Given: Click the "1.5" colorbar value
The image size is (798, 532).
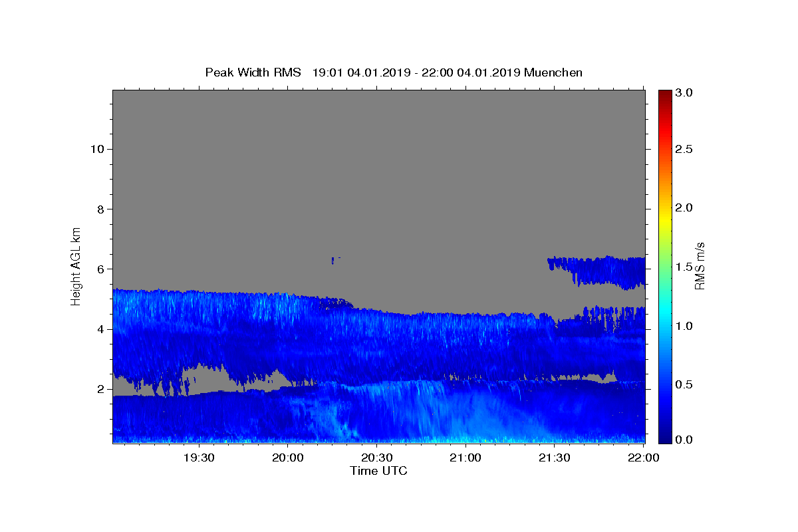Looking at the screenshot, I should pos(685,267).
